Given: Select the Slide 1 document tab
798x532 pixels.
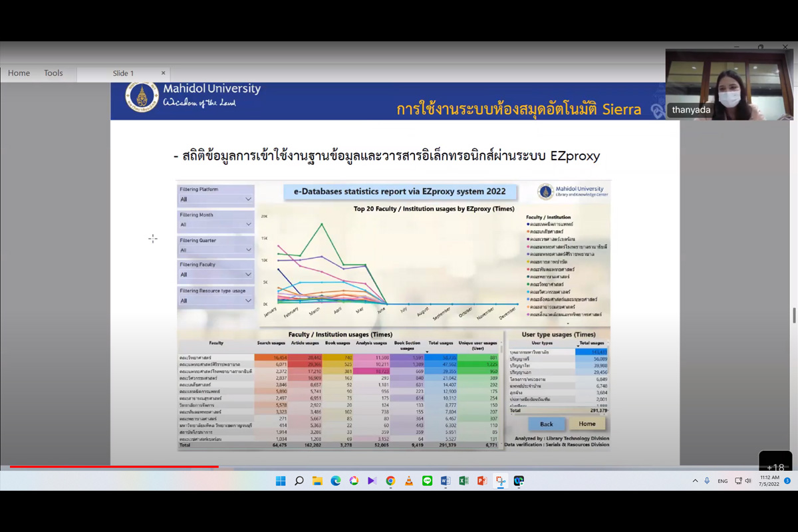Looking at the screenshot, I should click(x=123, y=73).
